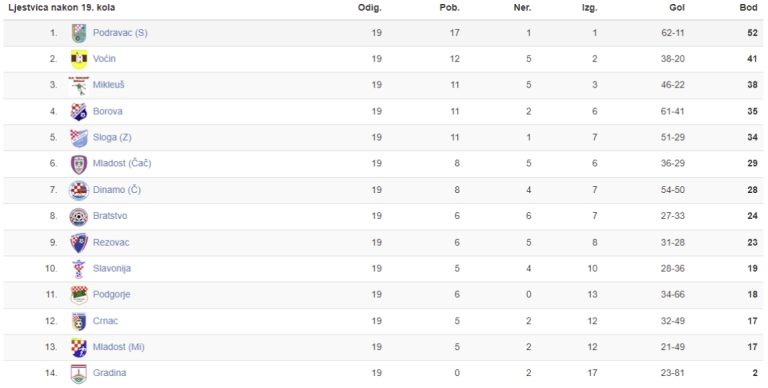
Task: Open the Crnac team link
Action: pos(105,321)
